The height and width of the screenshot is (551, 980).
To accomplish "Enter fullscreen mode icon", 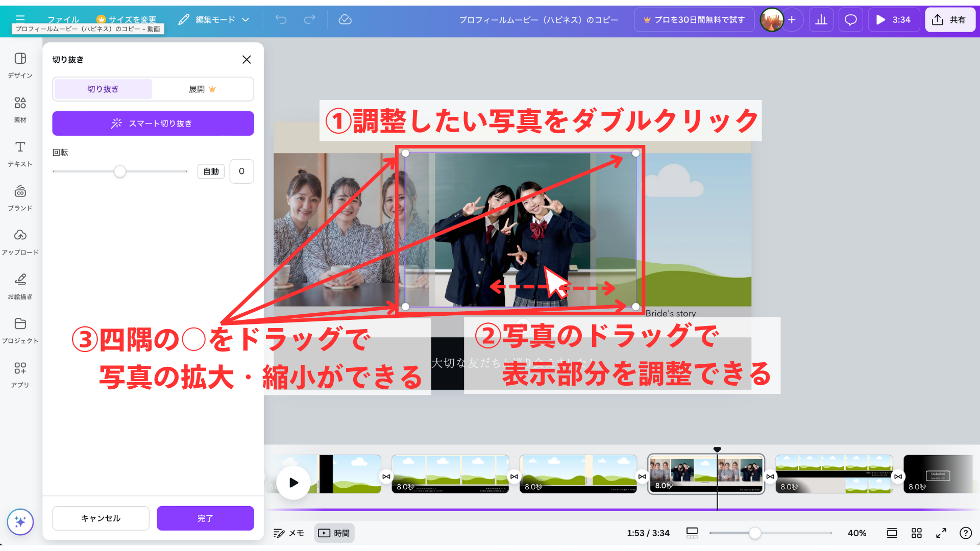I will 941,533.
